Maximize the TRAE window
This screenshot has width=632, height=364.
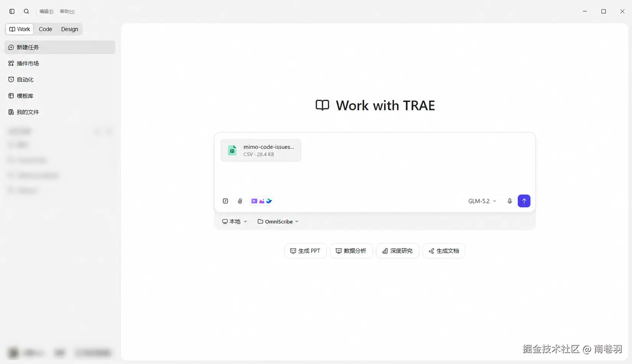coord(604,11)
